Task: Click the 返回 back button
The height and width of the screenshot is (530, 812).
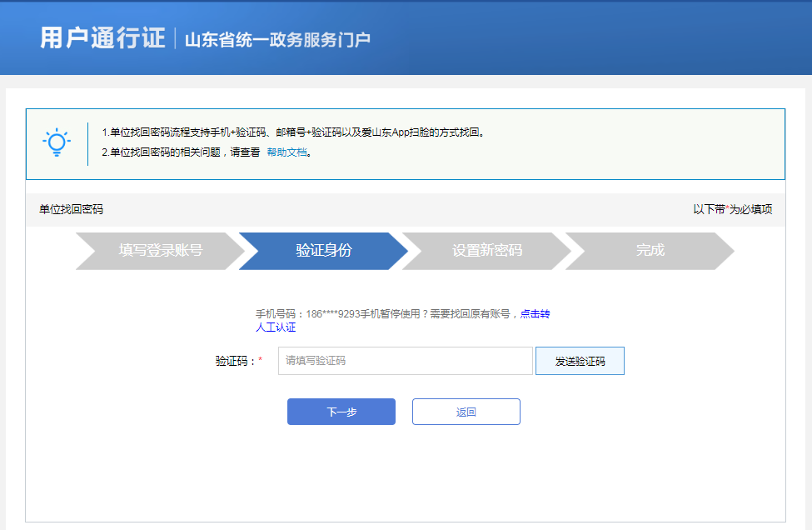Action: pyautogui.click(x=466, y=412)
